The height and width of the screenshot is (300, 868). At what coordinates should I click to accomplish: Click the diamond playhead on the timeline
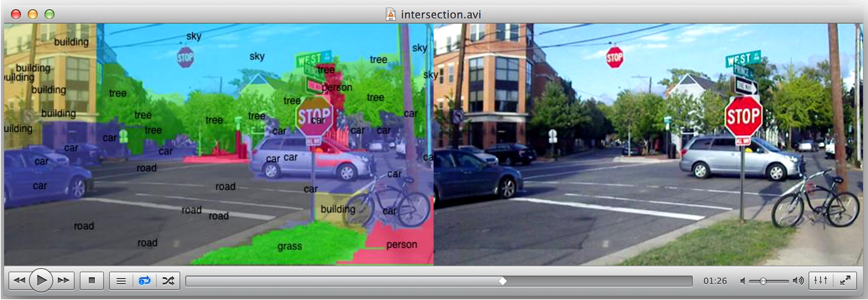pos(502,281)
